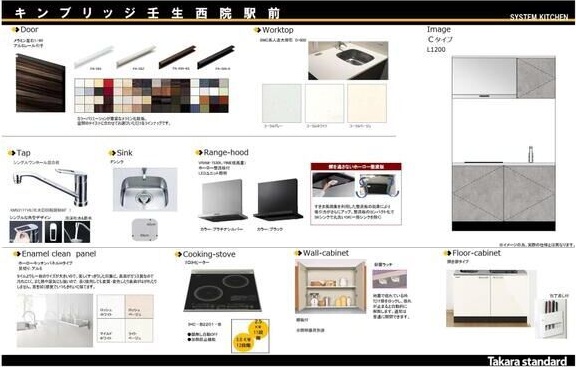Choose the tiled white panel swatch

coord(111,330)
